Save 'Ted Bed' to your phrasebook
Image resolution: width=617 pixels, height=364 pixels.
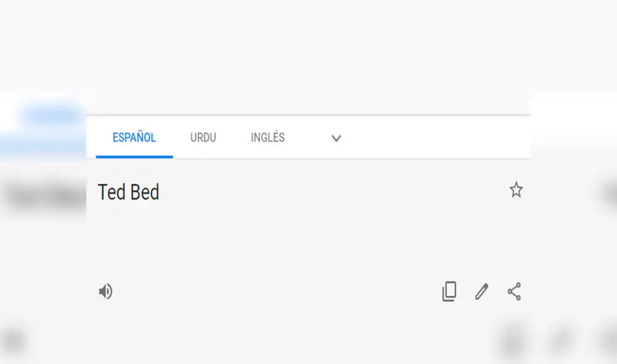pos(516,190)
